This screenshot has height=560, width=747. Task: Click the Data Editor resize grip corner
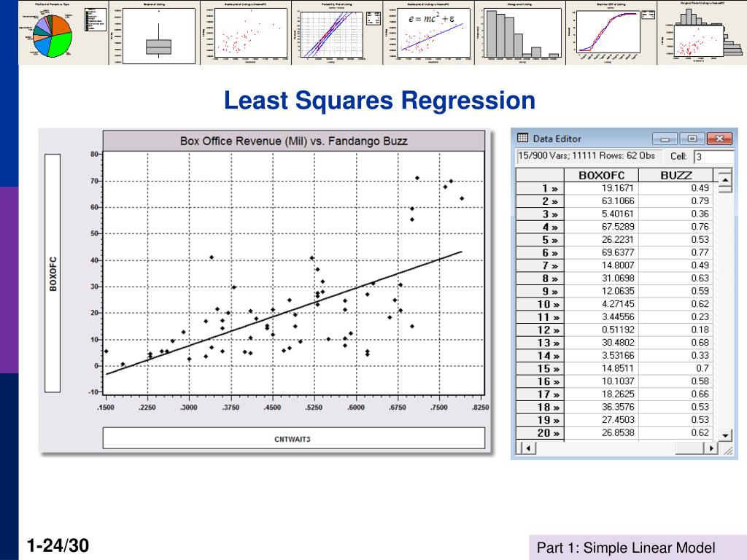pos(728,450)
